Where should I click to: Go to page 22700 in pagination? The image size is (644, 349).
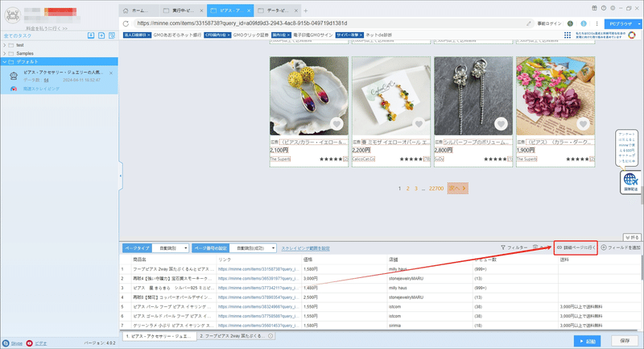point(436,189)
